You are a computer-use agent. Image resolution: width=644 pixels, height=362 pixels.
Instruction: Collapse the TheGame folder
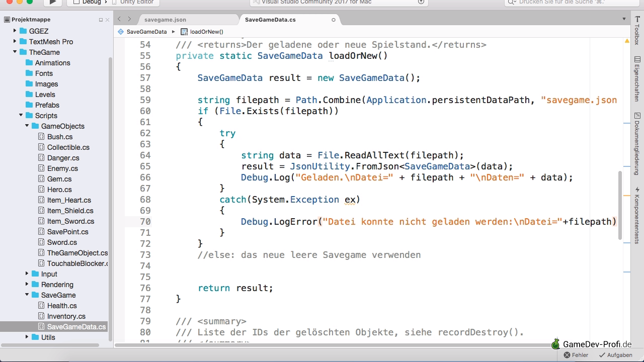(15, 52)
